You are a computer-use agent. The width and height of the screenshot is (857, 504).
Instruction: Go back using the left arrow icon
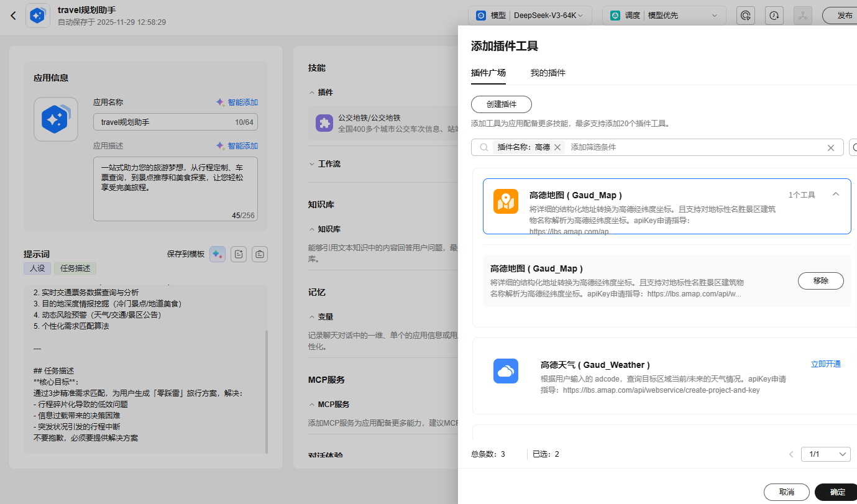pos(14,16)
